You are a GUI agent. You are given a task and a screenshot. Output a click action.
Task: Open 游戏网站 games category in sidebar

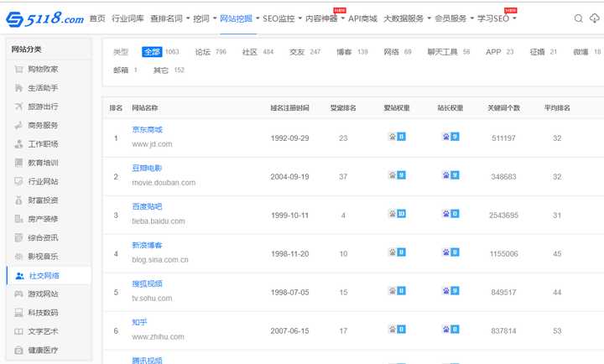43,294
